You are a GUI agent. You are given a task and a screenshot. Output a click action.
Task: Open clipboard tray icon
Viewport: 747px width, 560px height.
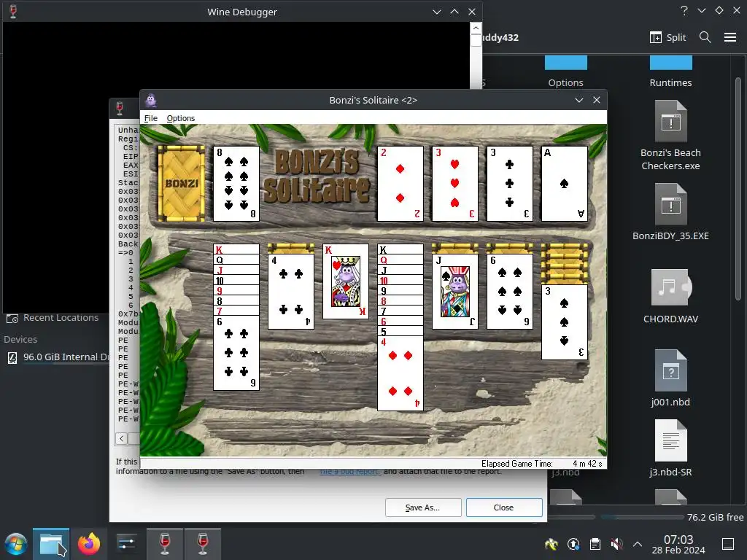595,544
